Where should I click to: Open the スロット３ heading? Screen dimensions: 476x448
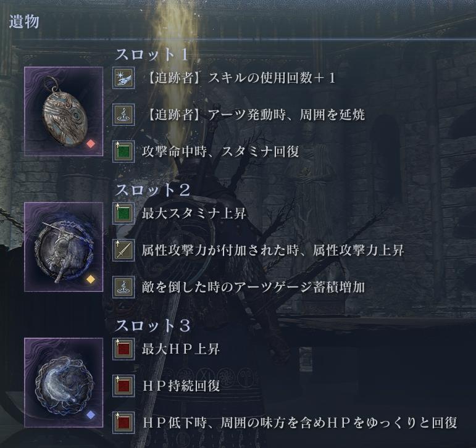pyautogui.click(x=152, y=326)
